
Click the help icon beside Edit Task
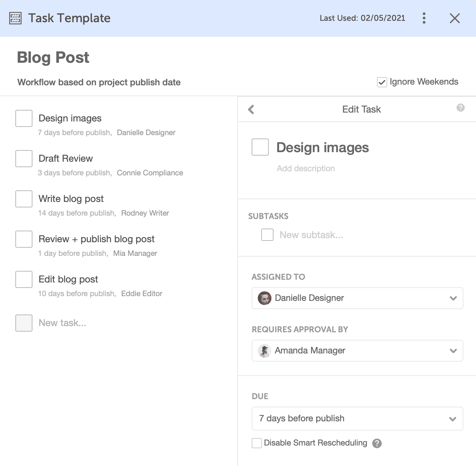coord(460,108)
